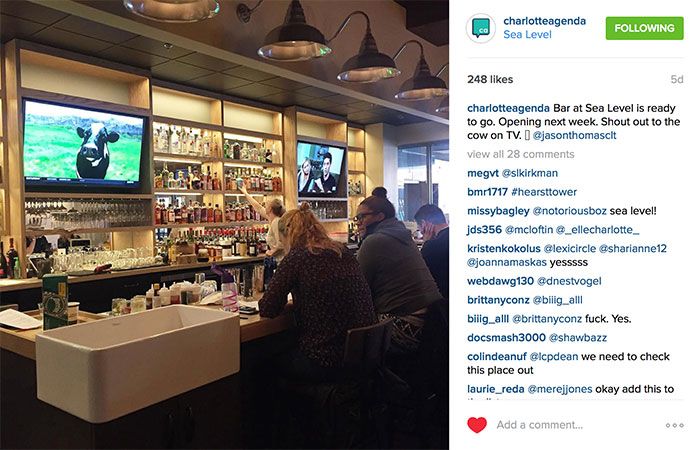Visit the megvt commenter profile

(x=483, y=173)
